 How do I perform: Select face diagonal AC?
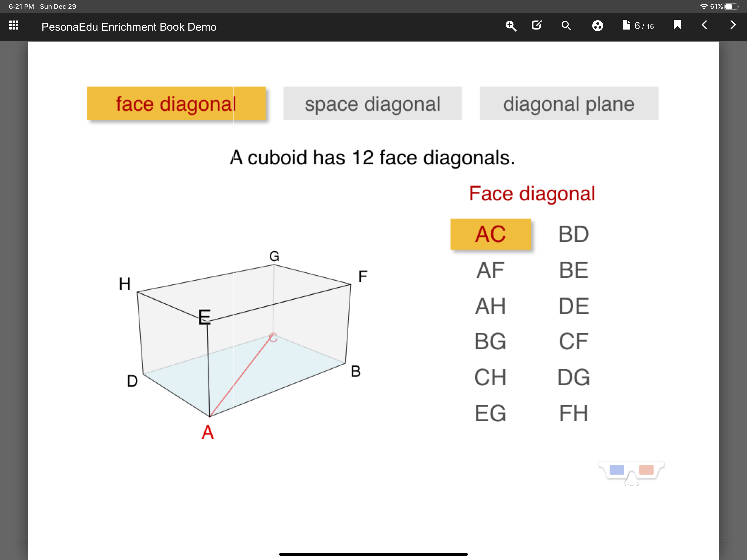tap(490, 234)
